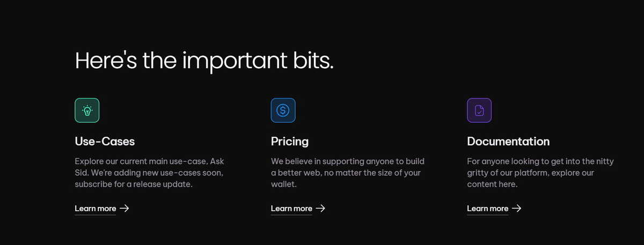Select the Pricing heading
Image resolution: width=644 pixels, height=245 pixels.
[x=290, y=142]
